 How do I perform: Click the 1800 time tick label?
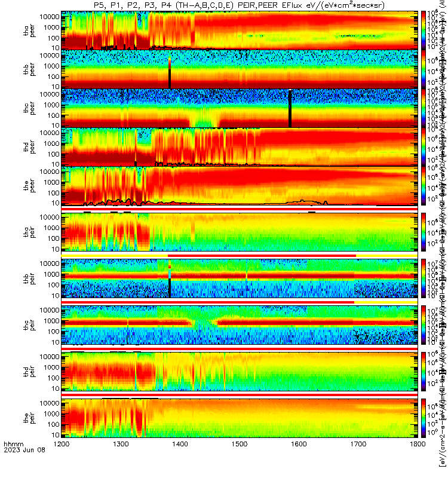(418, 444)
